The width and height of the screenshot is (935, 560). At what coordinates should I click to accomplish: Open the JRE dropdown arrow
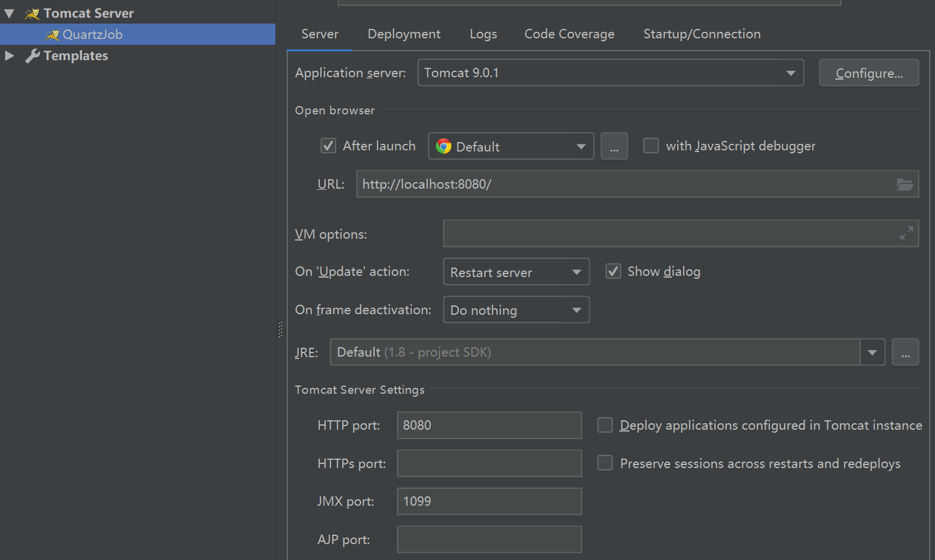[872, 353]
